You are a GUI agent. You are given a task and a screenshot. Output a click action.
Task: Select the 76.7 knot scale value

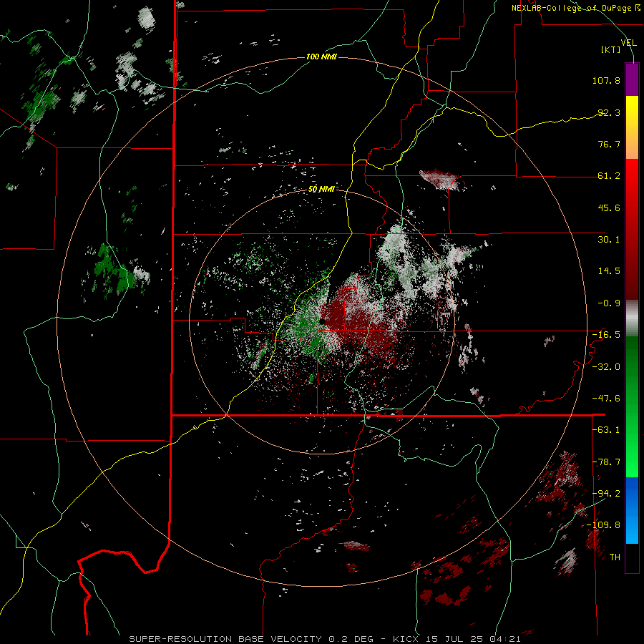pos(609,144)
